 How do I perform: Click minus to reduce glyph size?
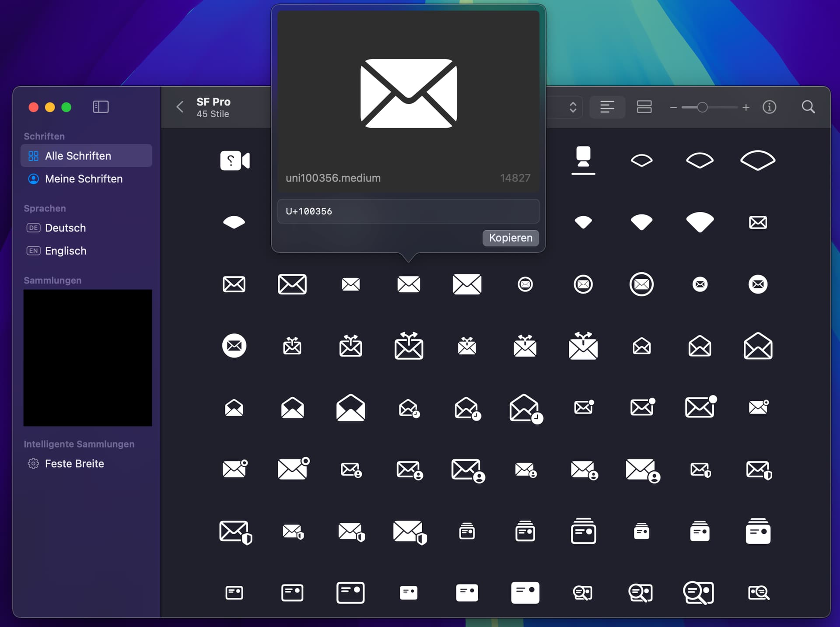point(673,107)
